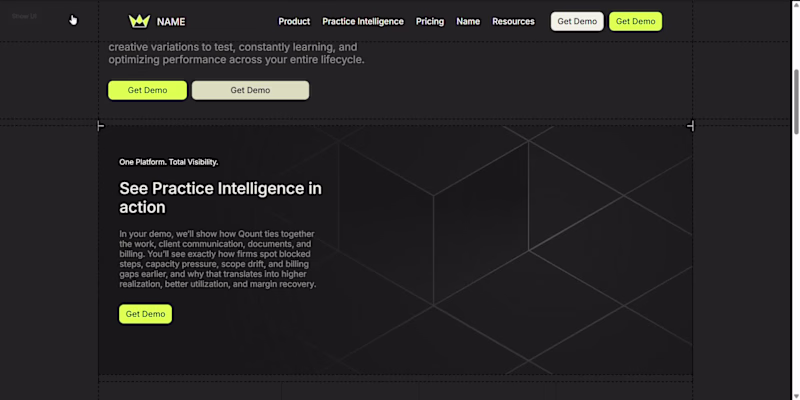Click the vertical scrollbar thumb
The image size is (800, 400).
point(796,101)
